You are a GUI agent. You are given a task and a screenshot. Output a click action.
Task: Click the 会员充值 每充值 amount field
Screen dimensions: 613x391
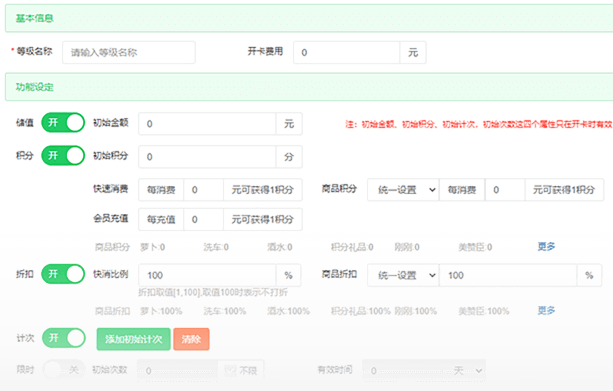point(203,219)
